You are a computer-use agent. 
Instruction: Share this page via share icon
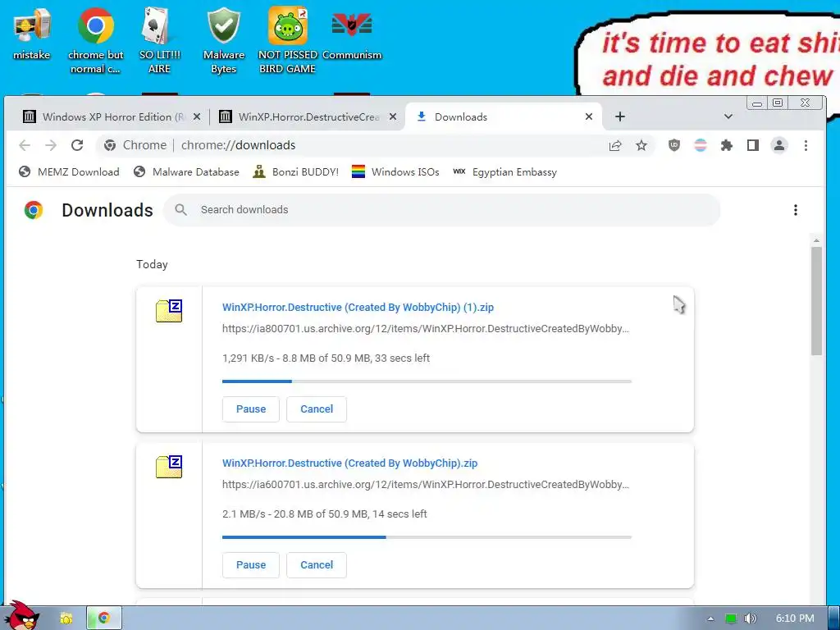[615, 145]
